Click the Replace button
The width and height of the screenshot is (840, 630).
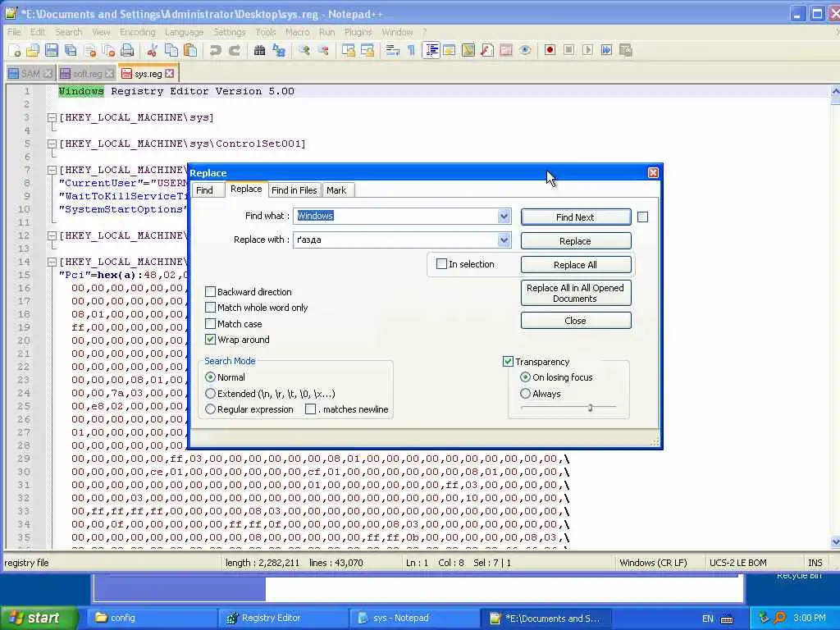pos(575,241)
